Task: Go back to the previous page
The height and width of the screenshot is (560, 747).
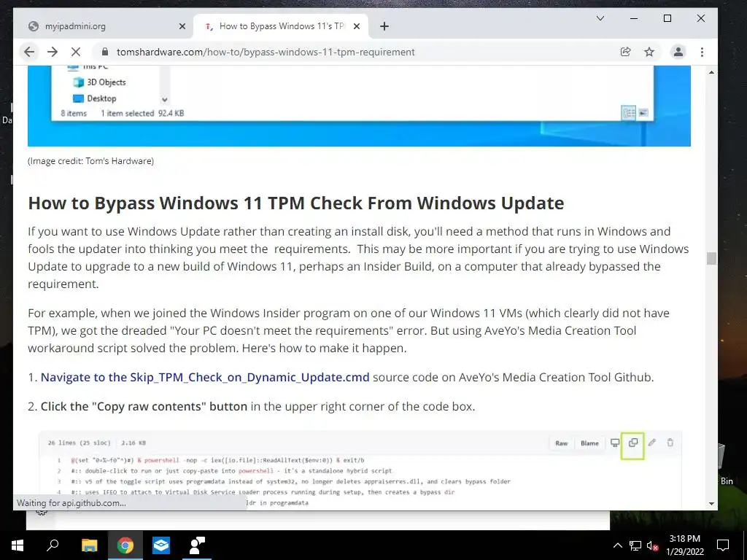Action: pos(29,52)
